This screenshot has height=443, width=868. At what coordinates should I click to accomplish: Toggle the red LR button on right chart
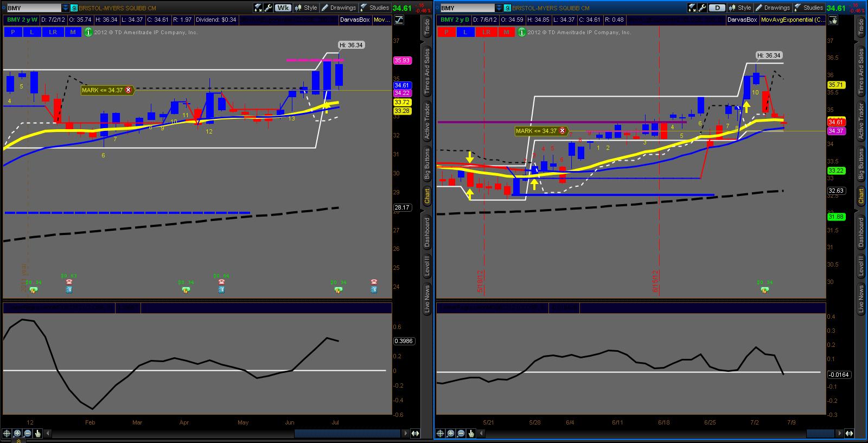(486, 32)
